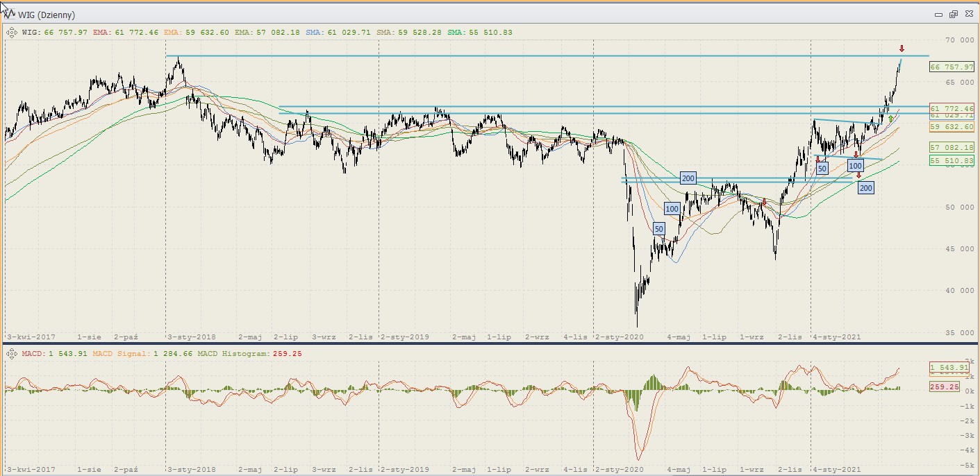Viewport: 980px width, 476px height.
Task: Click the red down arrow above the latest price peak
Action: [902, 49]
